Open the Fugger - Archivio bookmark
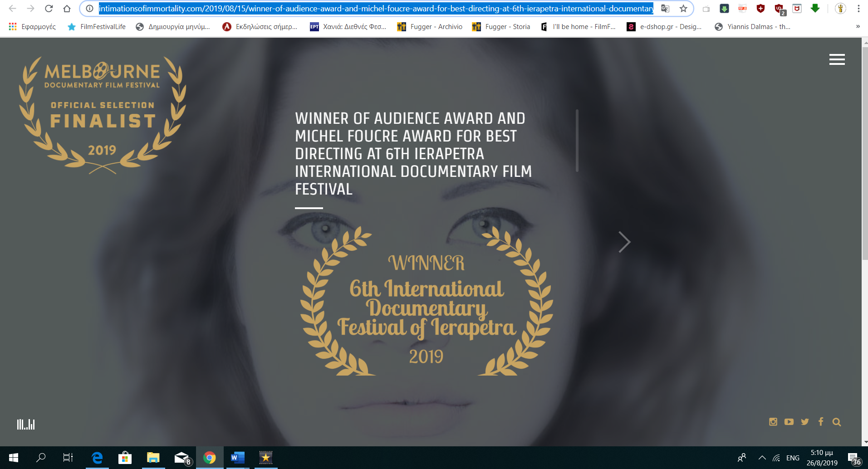868x469 pixels. coord(430,27)
